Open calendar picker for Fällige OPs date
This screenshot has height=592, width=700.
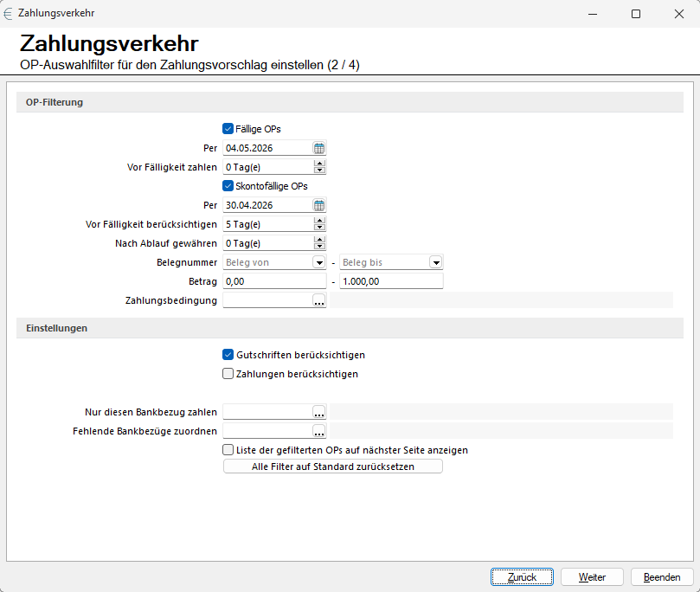[319, 148]
